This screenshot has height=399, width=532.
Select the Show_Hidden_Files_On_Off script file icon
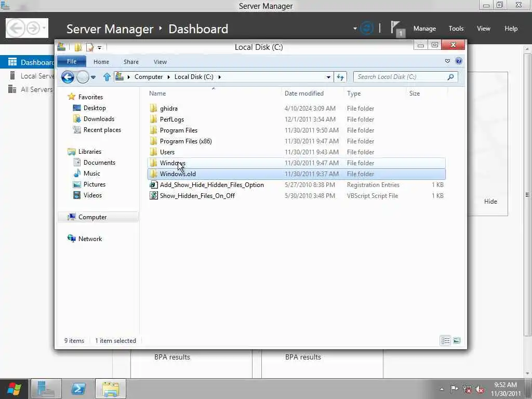pos(154,195)
